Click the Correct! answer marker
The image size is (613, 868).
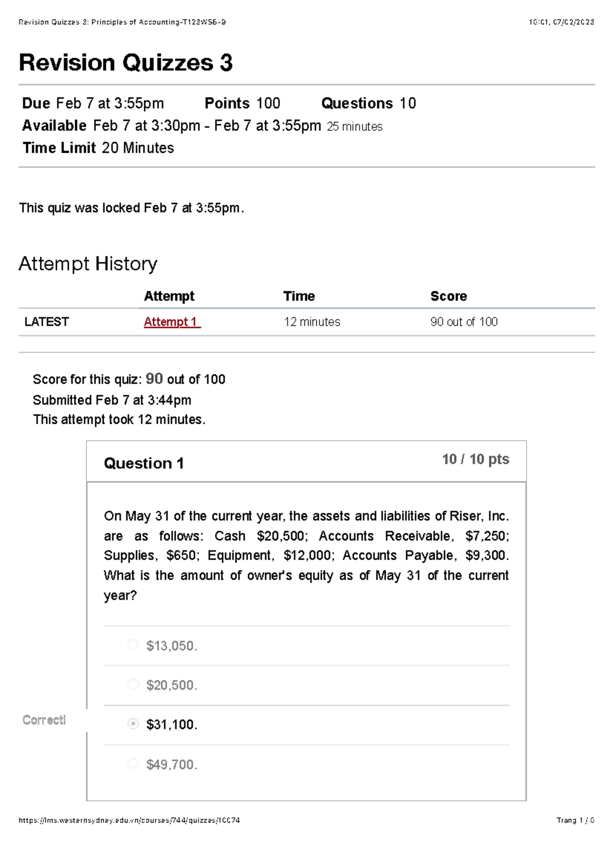click(x=44, y=720)
